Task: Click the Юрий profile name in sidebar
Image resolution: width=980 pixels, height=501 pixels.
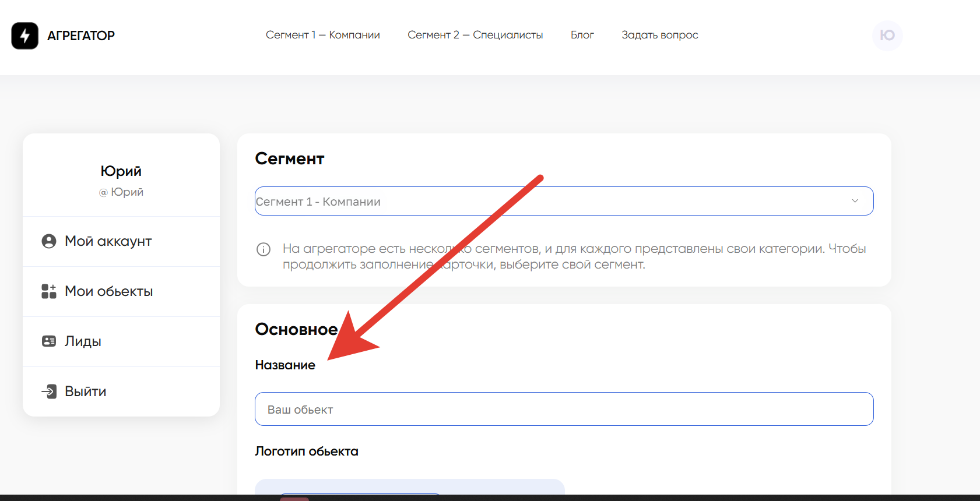Action: click(x=121, y=171)
